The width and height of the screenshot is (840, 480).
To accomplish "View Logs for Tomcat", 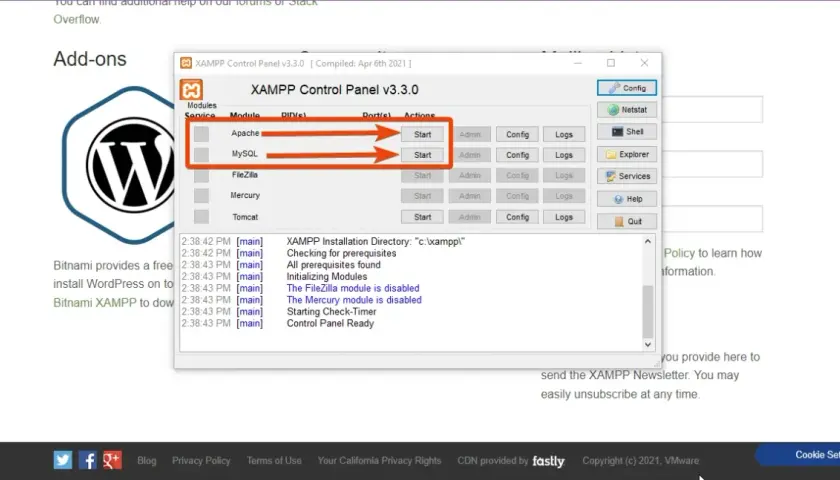I will tap(564, 217).
